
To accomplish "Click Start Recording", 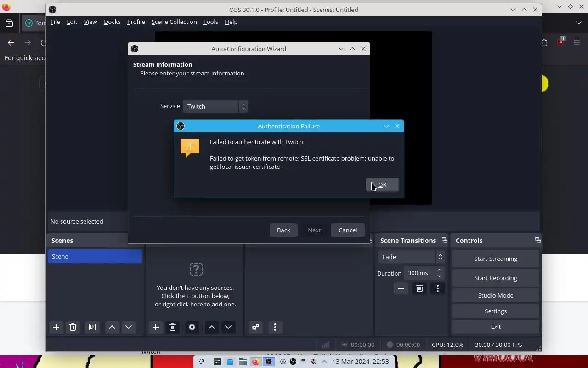I will point(496,278).
